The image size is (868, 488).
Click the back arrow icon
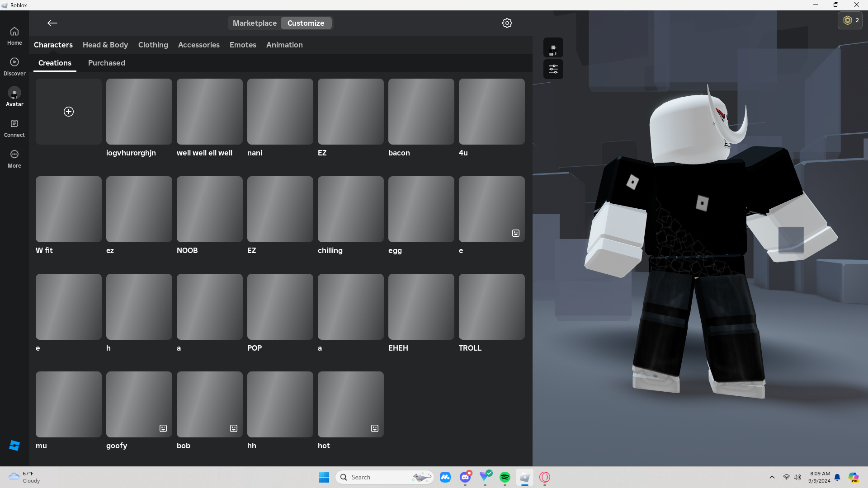52,23
